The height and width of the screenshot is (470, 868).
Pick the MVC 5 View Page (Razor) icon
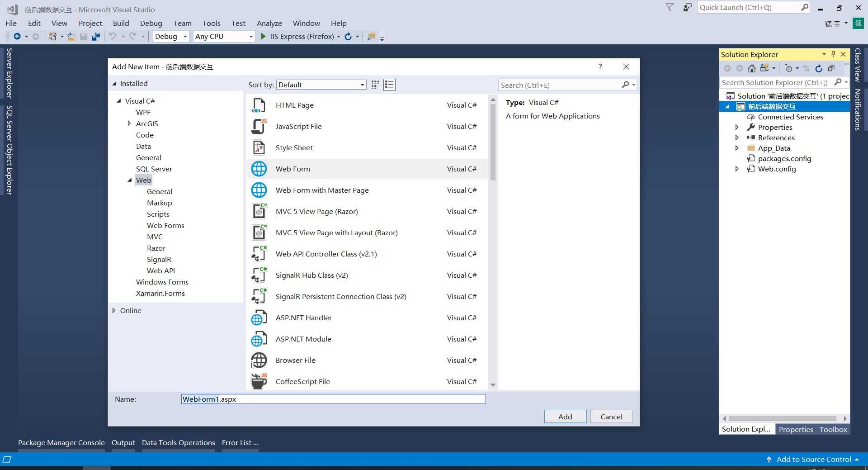(x=259, y=211)
